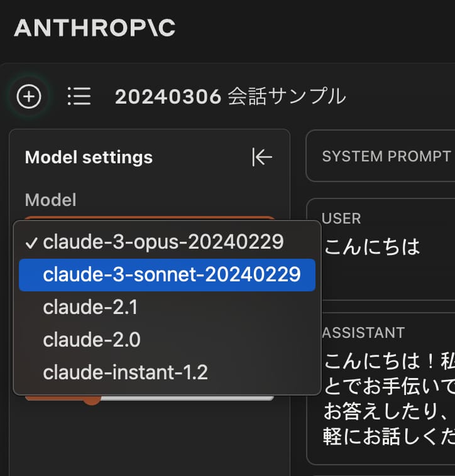The width and height of the screenshot is (455, 476).
Task: Click the plus icon to create new prompt
Action: coord(29,97)
